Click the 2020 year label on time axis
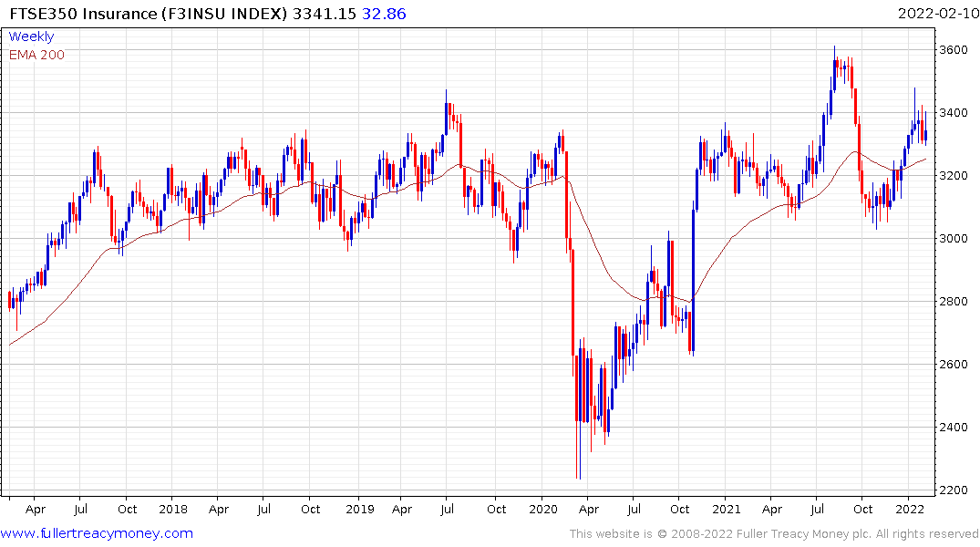The width and height of the screenshot is (980, 547). [543, 509]
